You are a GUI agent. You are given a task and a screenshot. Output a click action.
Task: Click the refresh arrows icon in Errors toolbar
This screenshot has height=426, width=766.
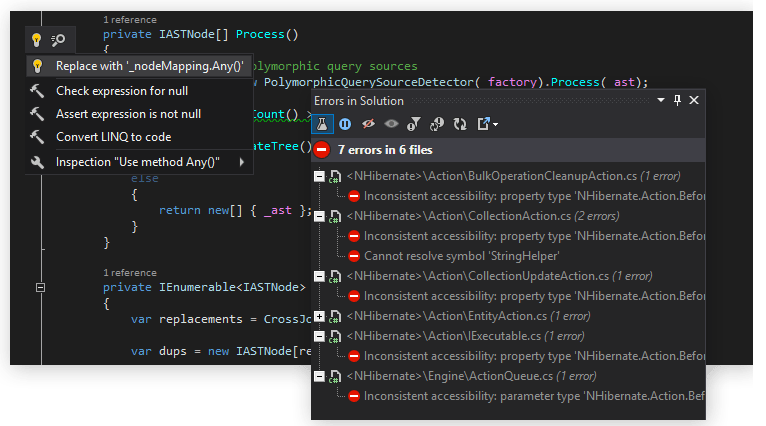[x=460, y=124]
